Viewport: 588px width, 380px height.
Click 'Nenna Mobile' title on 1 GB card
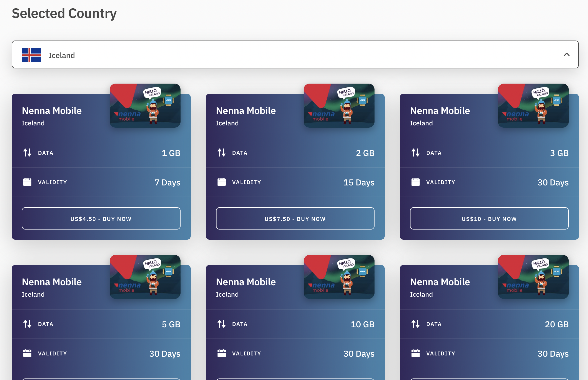(52, 111)
